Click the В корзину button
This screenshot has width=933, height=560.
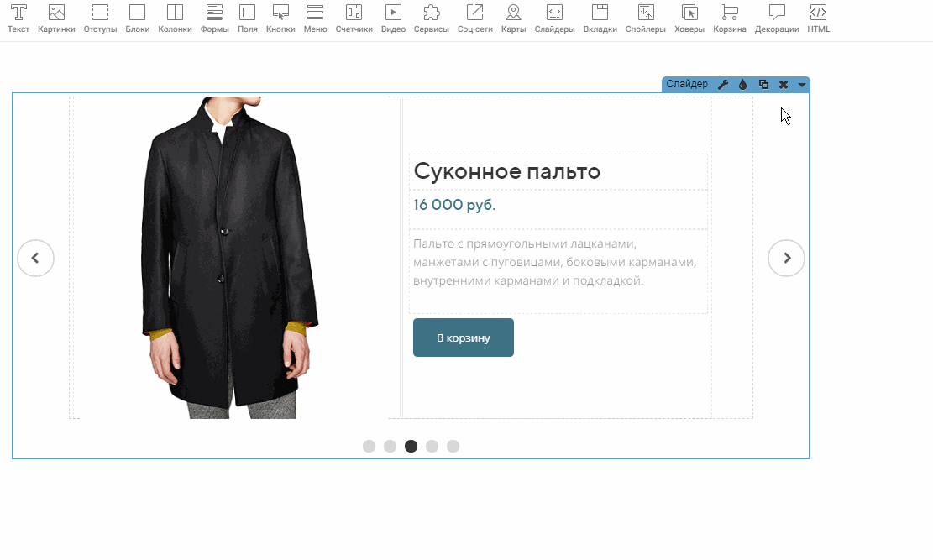pyautogui.click(x=463, y=338)
